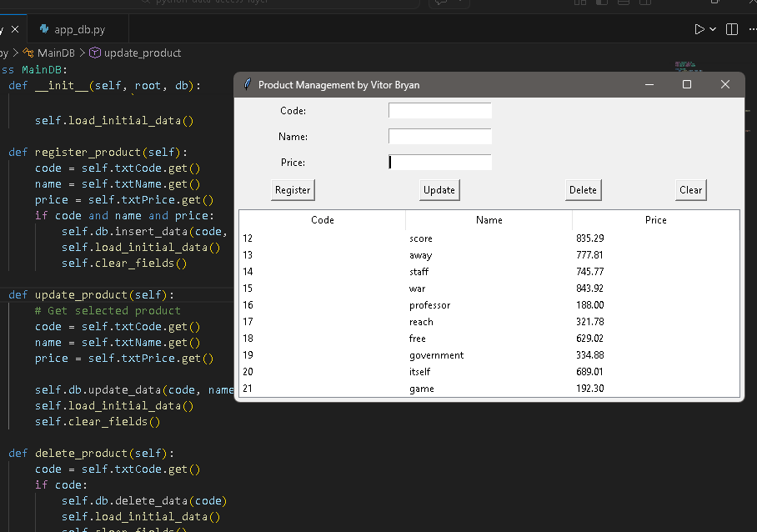Screen dimensions: 757x532
Task: Minimize the Product Management window
Action: pyautogui.click(x=649, y=84)
